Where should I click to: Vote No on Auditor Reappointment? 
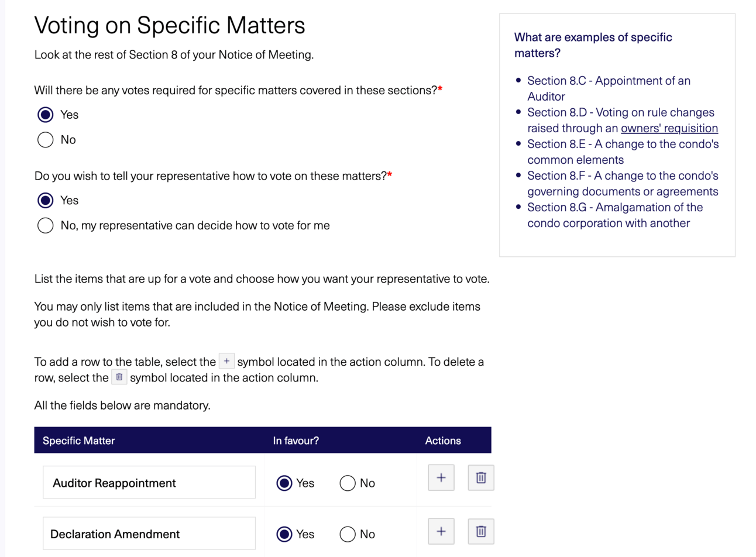coord(348,483)
